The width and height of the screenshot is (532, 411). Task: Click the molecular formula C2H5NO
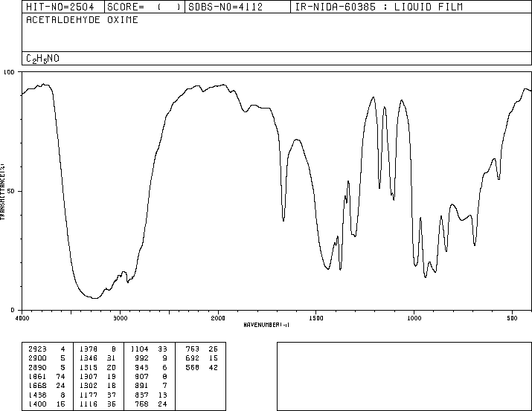42,59
